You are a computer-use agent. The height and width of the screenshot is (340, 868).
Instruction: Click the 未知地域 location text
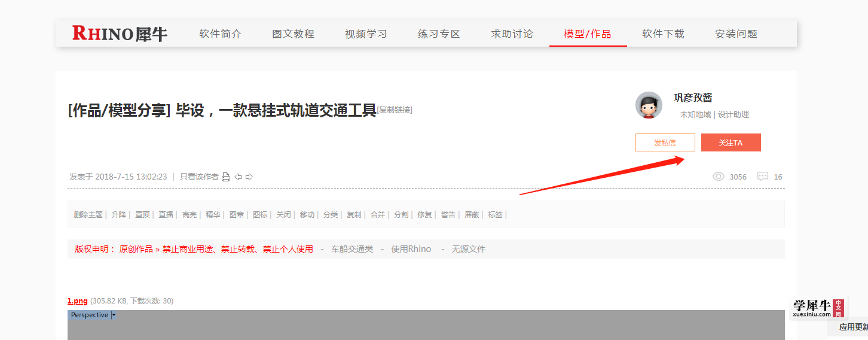[695, 114]
